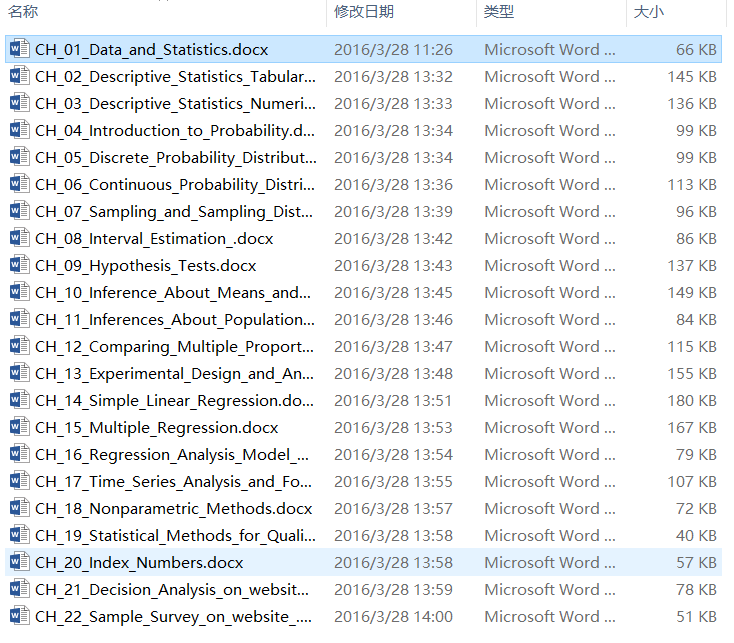Select file name CH_21_Decision_Analysis_on_websit...
The width and height of the screenshot is (734, 643).
[x=172, y=590]
